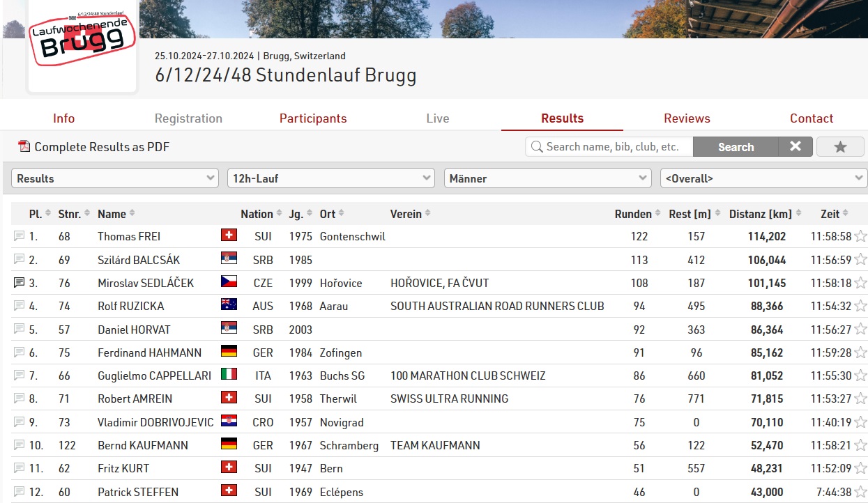Favorite Rolf RUZICKA with star toggle

click(860, 305)
